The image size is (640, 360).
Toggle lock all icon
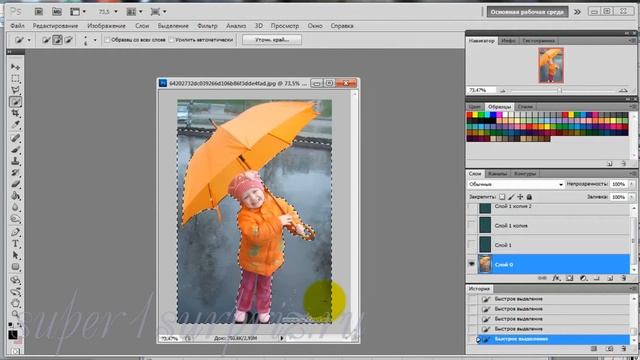(529, 197)
